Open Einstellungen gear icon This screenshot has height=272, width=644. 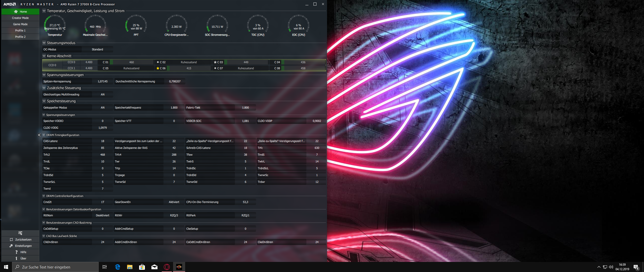coord(11,246)
